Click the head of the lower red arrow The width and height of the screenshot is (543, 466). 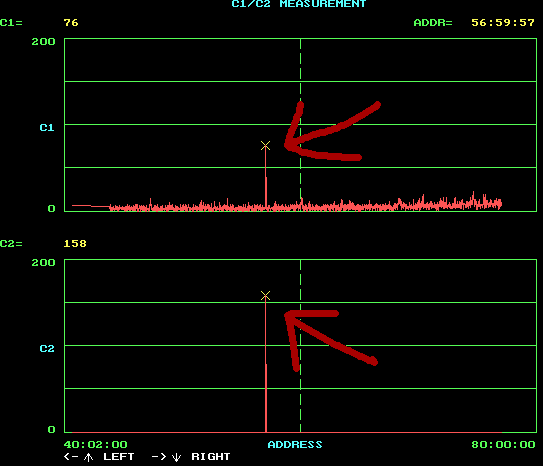[288, 315]
